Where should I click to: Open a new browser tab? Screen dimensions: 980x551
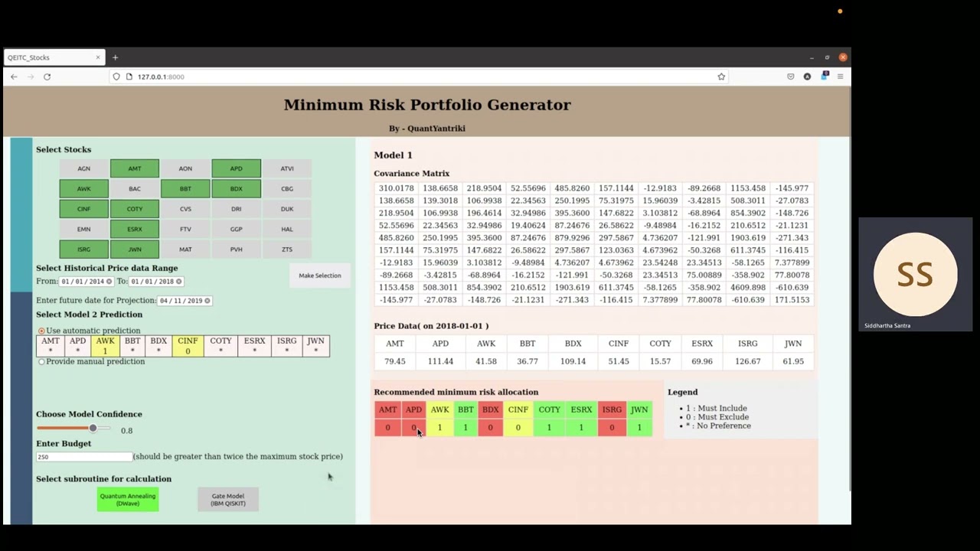(x=115, y=57)
